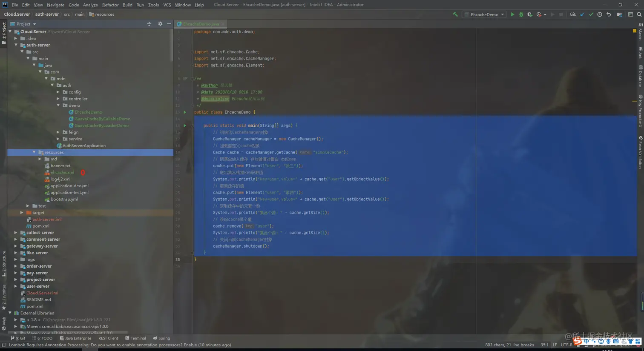Select AuthServerApplication class

pos(84,146)
